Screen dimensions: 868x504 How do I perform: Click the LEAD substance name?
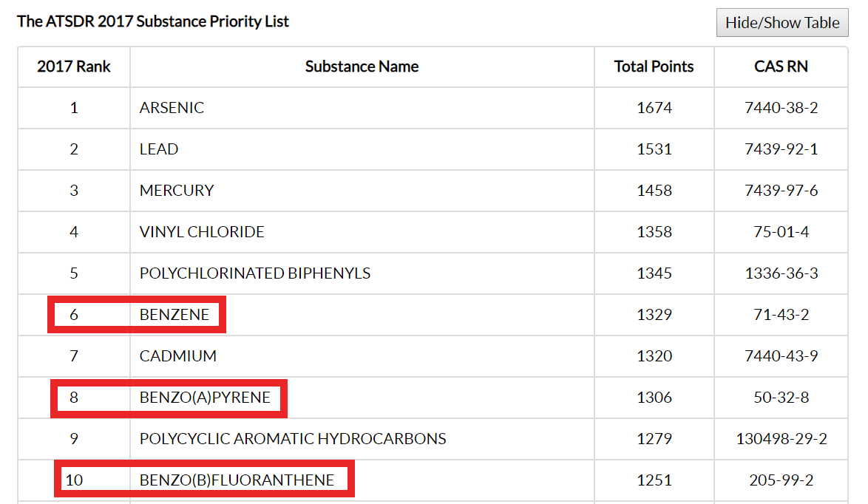coord(159,149)
